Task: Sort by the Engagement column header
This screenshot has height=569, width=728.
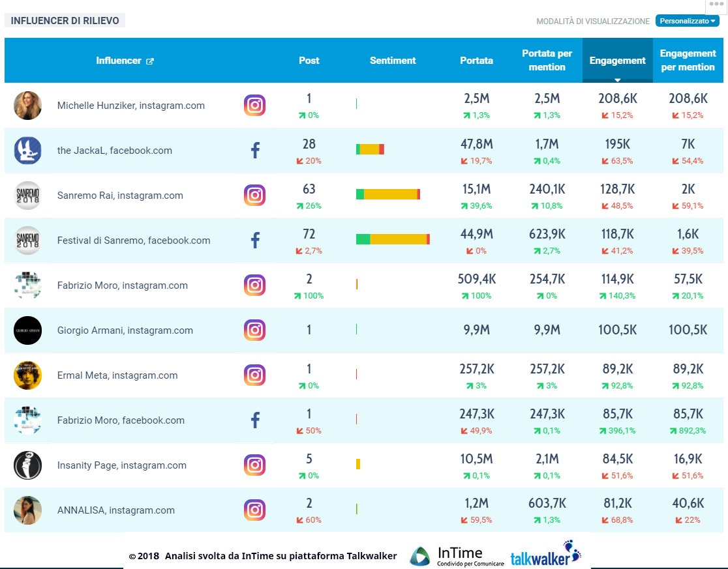Action: point(618,60)
